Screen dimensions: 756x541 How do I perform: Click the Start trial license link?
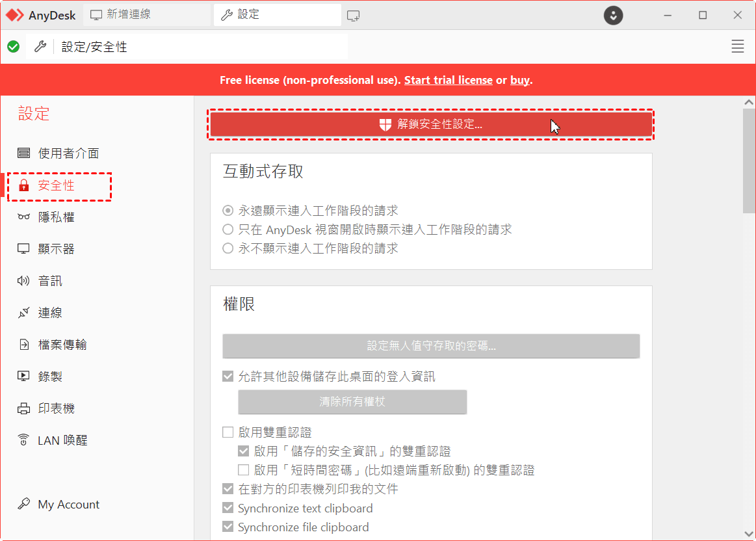coord(448,80)
